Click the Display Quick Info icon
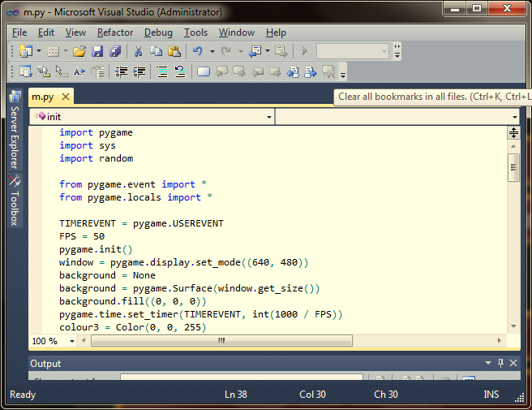 (x=62, y=71)
